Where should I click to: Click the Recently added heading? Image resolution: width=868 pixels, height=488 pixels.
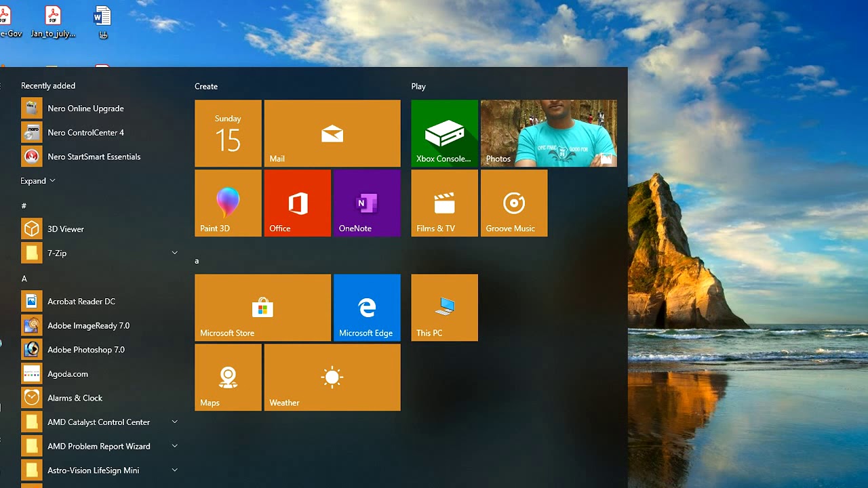click(48, 85)
